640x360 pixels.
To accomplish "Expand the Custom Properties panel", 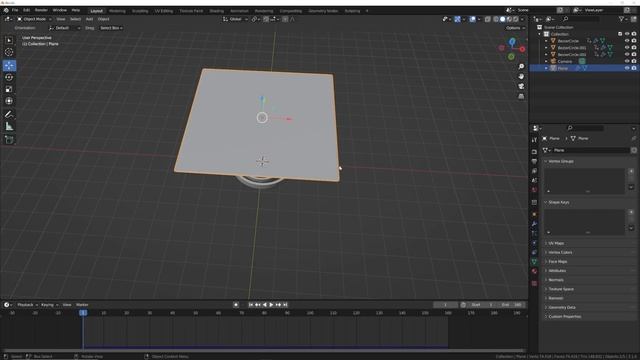I will coord(564,317).
